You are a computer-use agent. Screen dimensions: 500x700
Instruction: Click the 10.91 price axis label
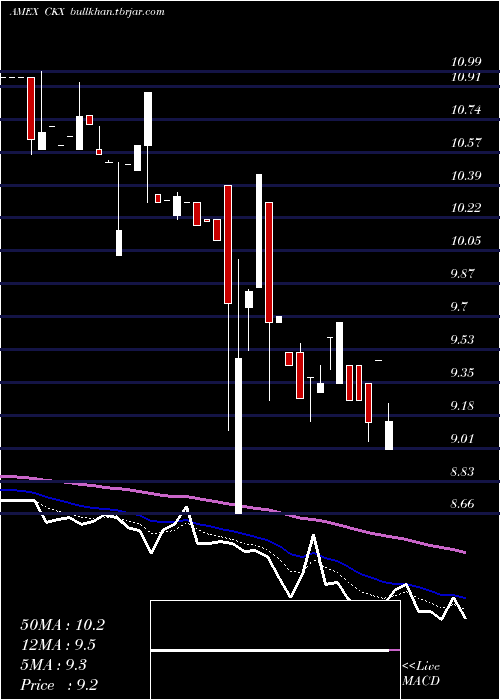click(x=466, y=77)
